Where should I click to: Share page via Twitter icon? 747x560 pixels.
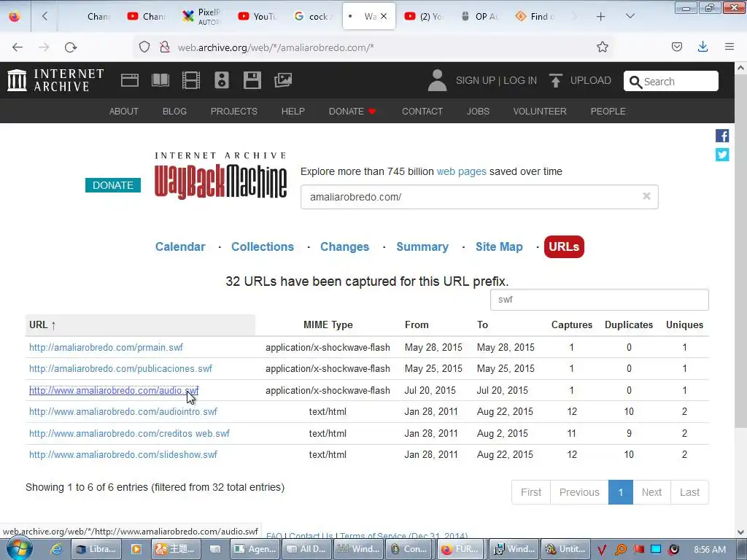point(722,155)
